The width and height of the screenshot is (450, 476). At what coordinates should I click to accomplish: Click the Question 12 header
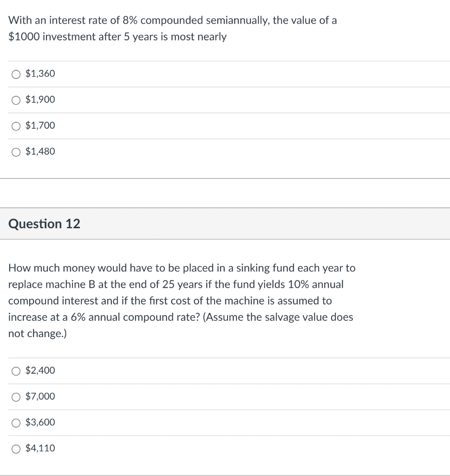pos(44,224)
